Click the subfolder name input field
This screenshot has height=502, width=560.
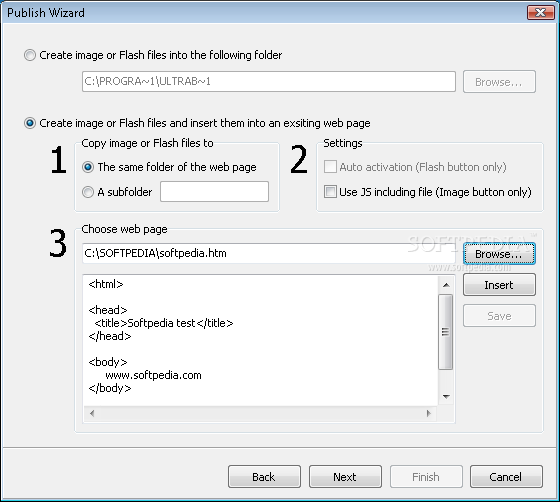(214, 192)
